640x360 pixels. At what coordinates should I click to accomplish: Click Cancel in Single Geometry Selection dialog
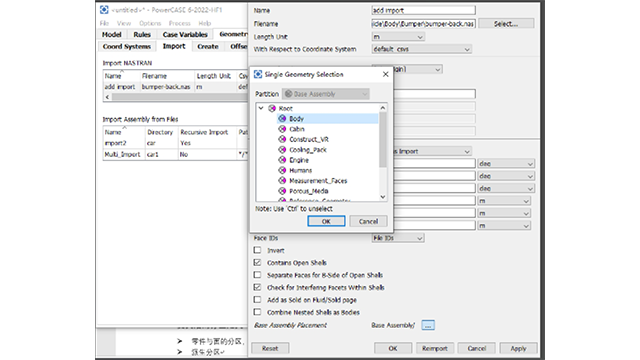368,221
